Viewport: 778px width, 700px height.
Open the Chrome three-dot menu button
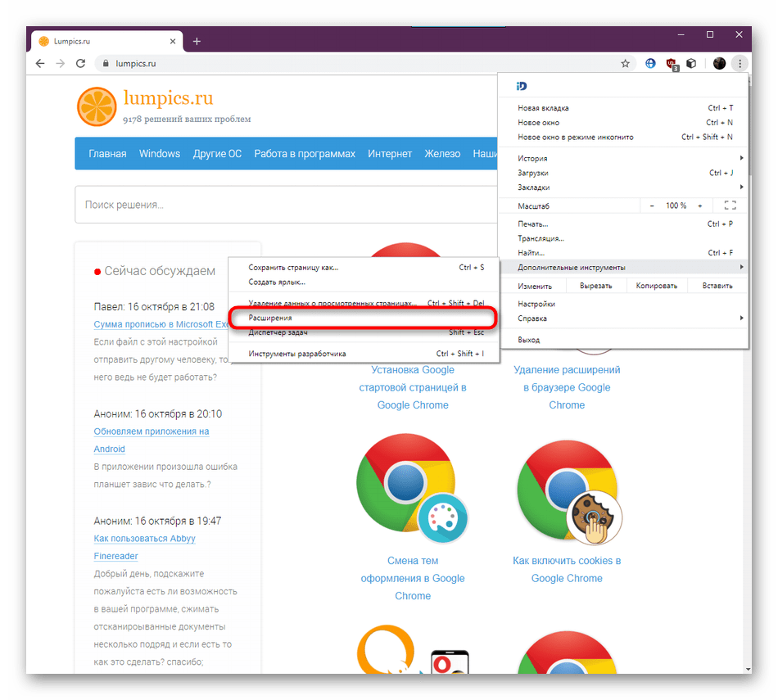click(x=740, y=63)
